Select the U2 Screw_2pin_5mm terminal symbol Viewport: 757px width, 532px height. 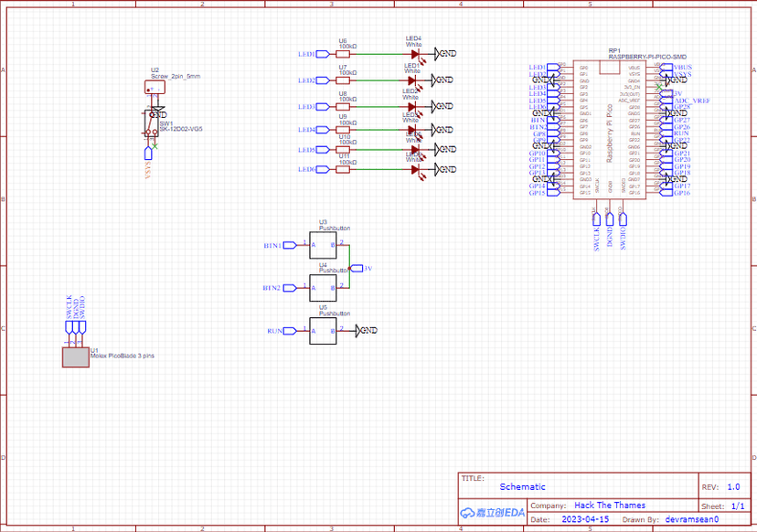click(x=153, y=88)
